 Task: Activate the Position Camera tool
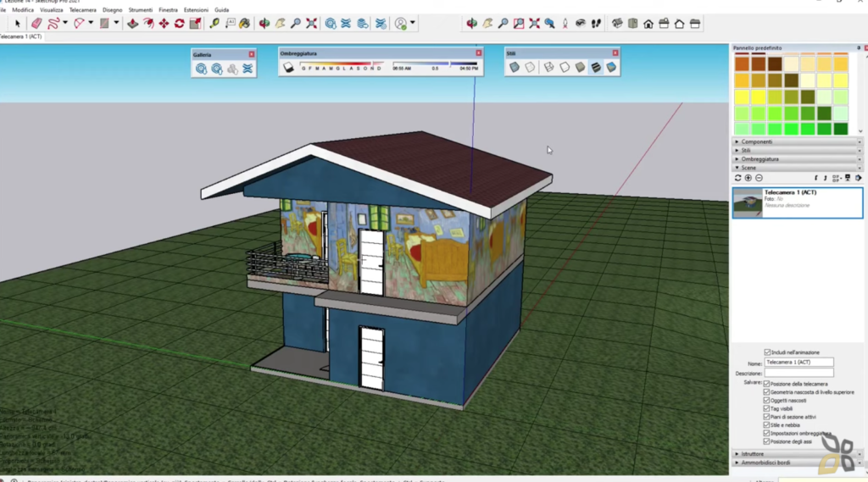click(x=565, y=23)
